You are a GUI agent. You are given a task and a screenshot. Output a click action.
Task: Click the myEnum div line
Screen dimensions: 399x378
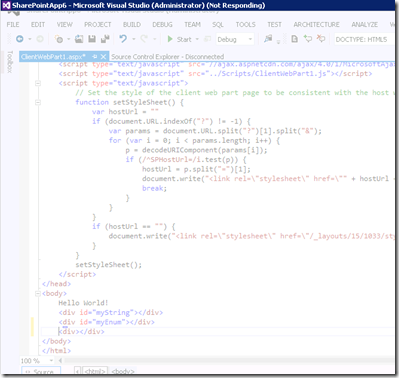pos(106,322)
